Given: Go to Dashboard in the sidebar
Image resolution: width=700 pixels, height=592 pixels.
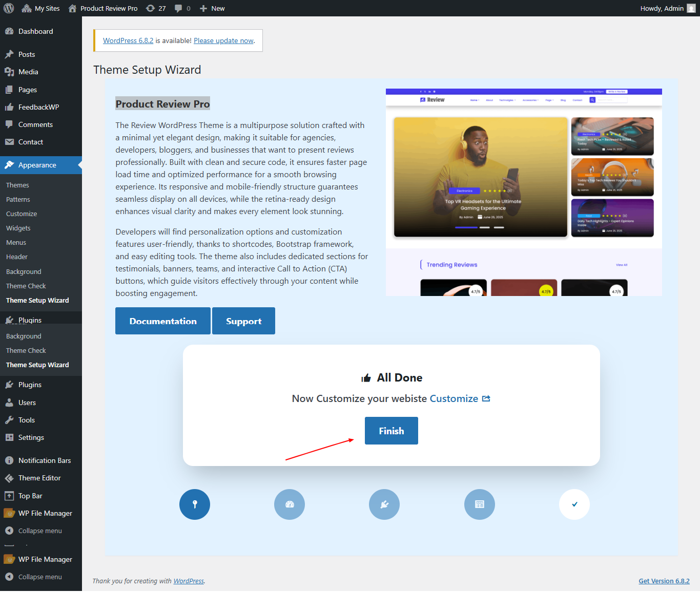Looking at the screenshot, I should [41, 31].
